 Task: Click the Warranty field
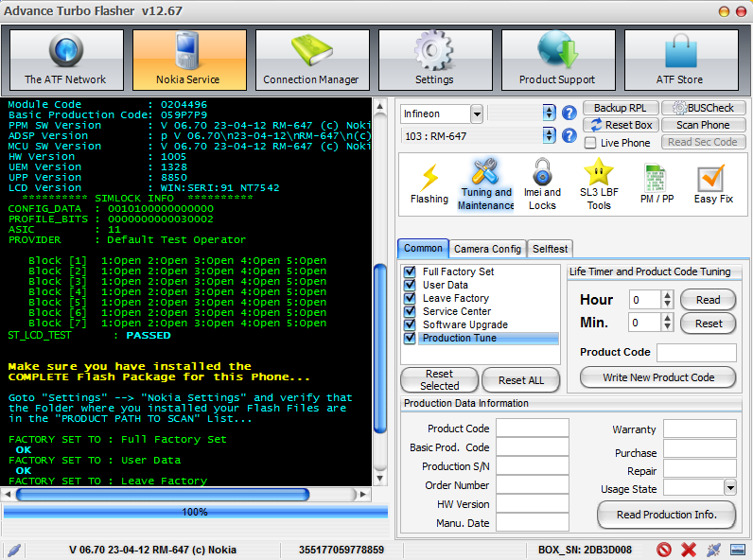click(700, 429)
